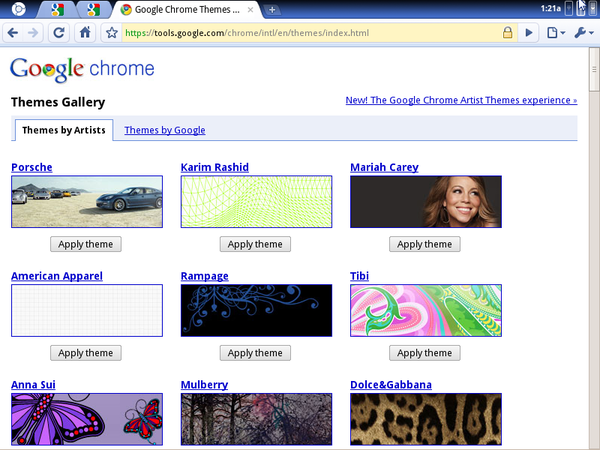Open the home page
This screenshot has height=450, width=600.
point(85,33)
